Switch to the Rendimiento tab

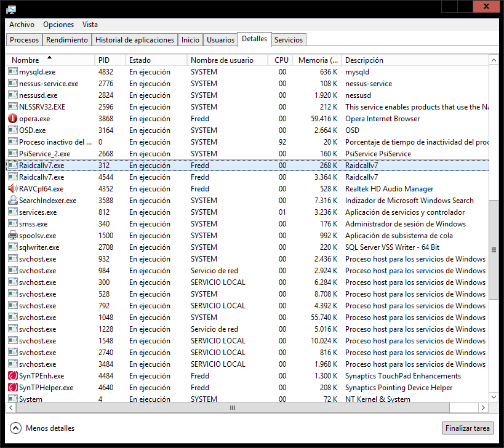point(67,40)
